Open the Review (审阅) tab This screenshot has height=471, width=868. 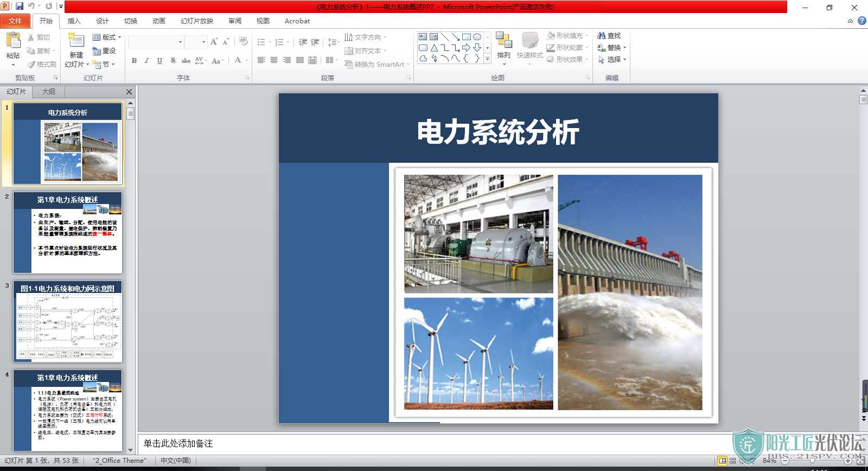coord(235,21)
